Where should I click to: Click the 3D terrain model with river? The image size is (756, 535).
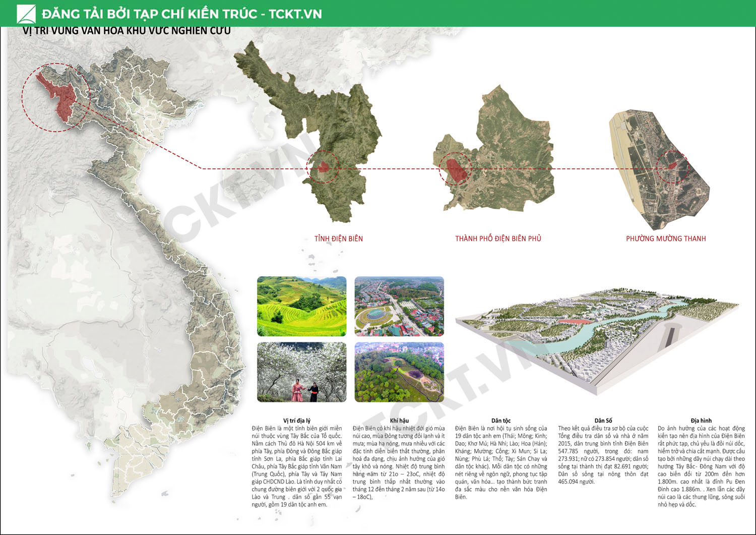[x=595, y=338]
